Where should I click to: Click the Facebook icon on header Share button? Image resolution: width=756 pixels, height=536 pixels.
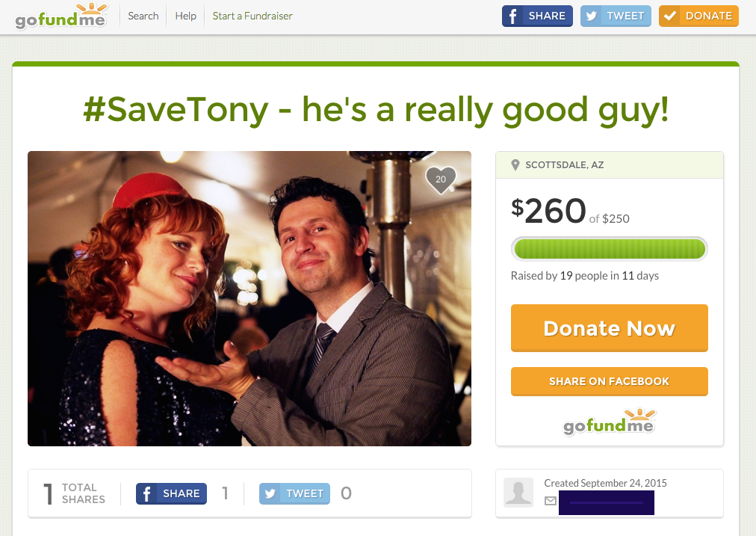pos(512,16)
